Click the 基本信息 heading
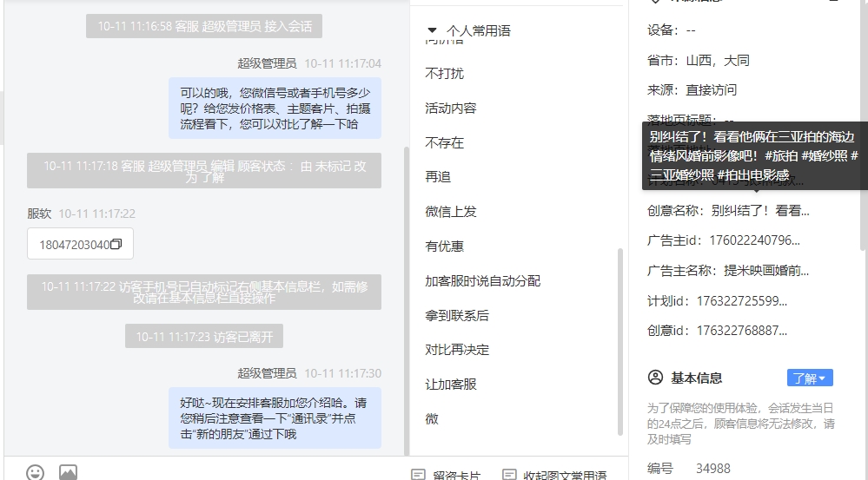 pos(696,378)
